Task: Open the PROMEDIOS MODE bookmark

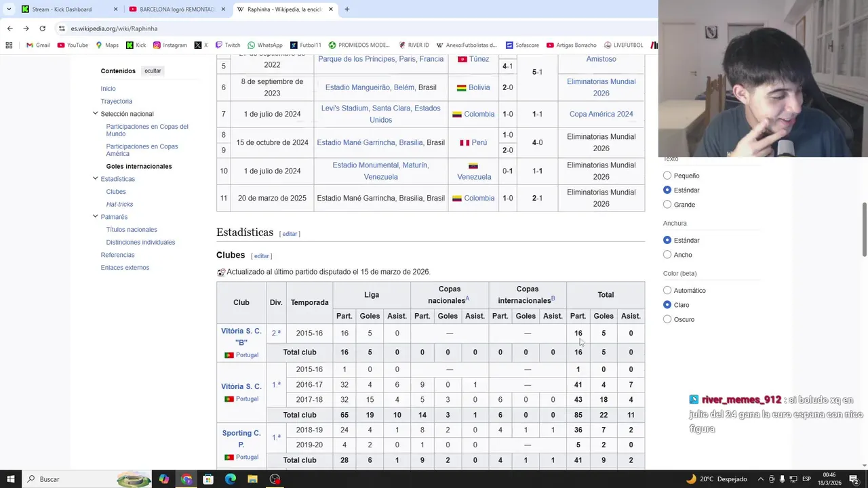Action: click(359, 45)
